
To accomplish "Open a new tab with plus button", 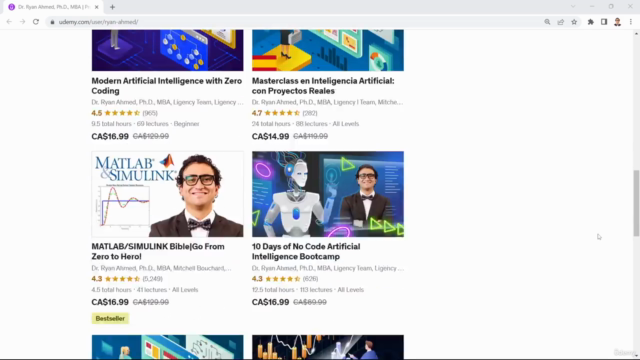I will (112, 7).
